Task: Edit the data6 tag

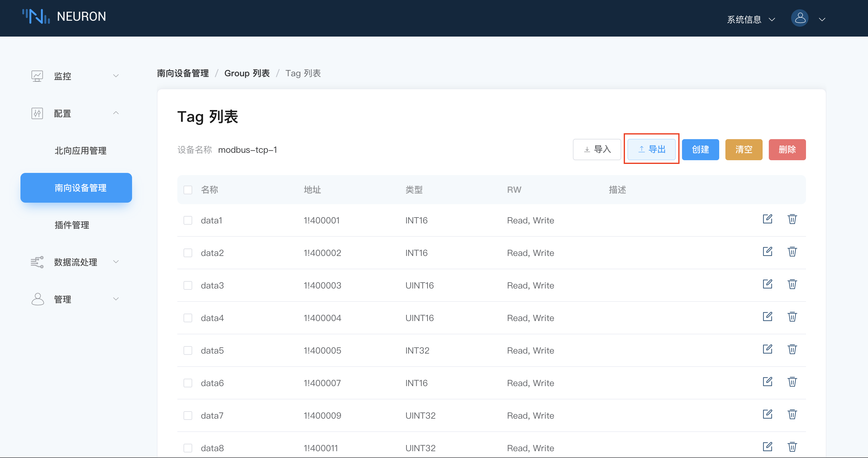Action: tap(767, 382)
